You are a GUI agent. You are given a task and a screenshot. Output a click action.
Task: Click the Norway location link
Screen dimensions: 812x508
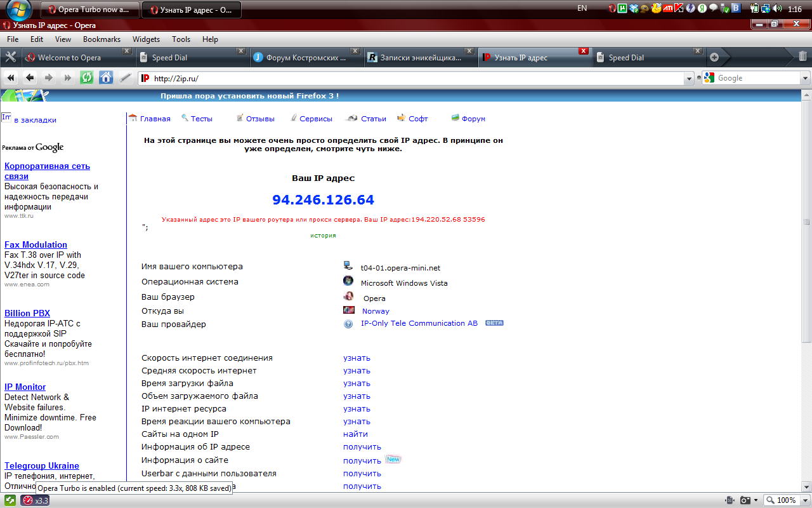376,311
